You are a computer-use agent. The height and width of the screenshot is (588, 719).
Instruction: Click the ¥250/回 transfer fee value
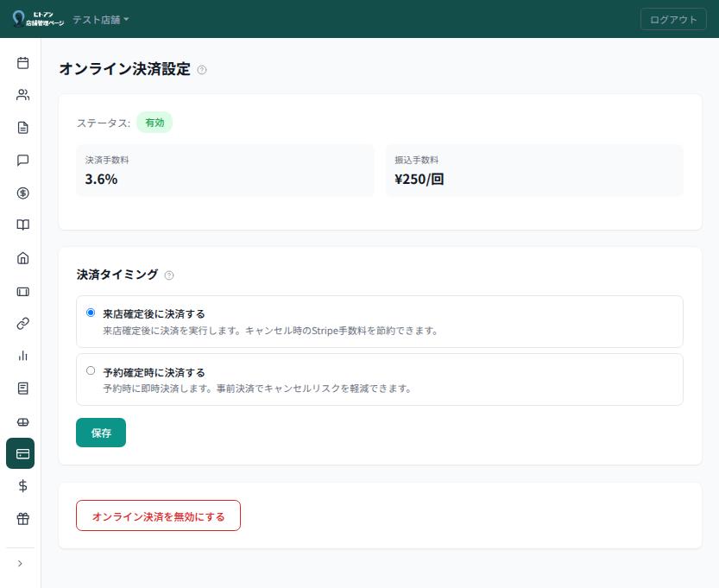[419, 179]
